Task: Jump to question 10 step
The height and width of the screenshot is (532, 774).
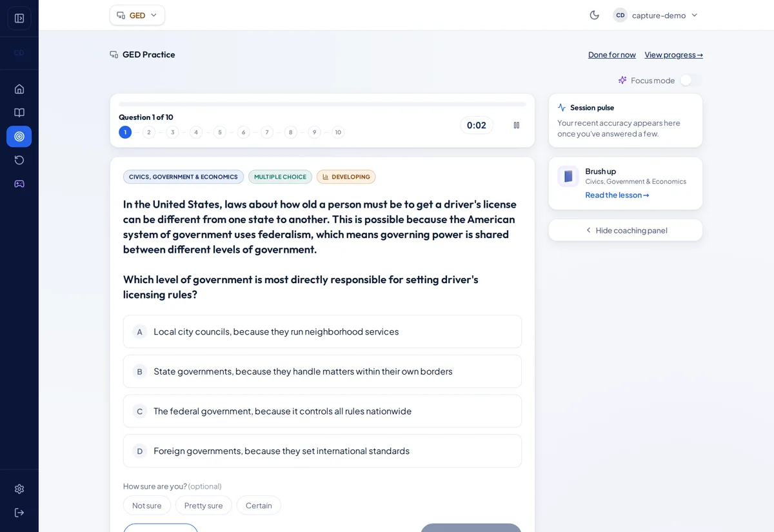Action: (338, 132)
